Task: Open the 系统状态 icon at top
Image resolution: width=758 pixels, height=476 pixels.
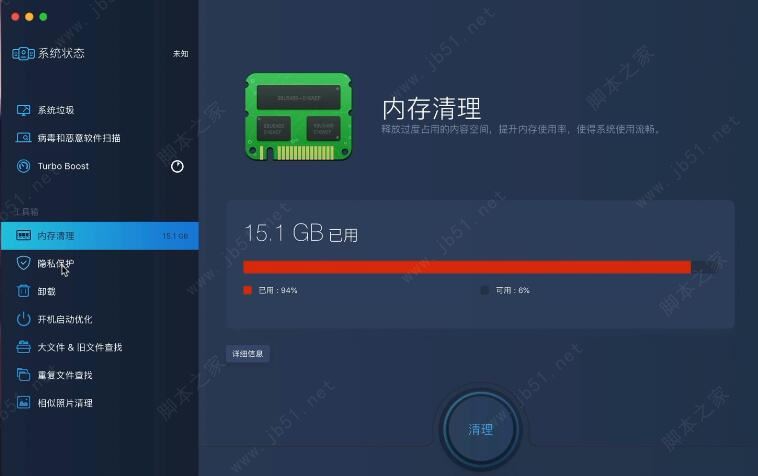Action: point(23,53)
